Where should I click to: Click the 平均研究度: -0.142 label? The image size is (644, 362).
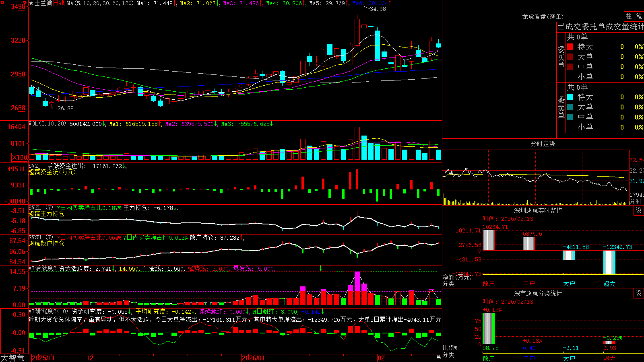pos(165,312)
